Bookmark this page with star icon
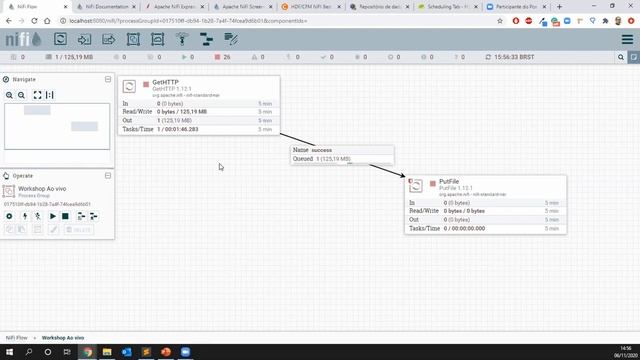This screenshot has width=640, height=360. point(500,21)
